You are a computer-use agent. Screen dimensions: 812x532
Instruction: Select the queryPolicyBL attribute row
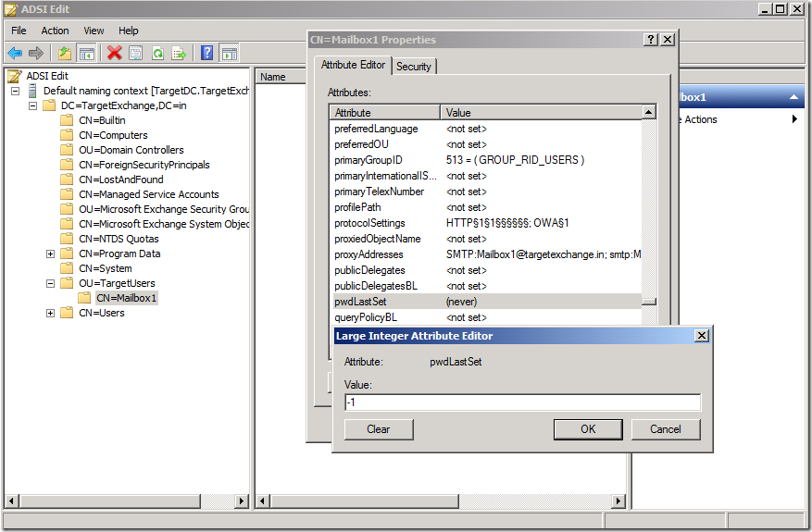485,317
